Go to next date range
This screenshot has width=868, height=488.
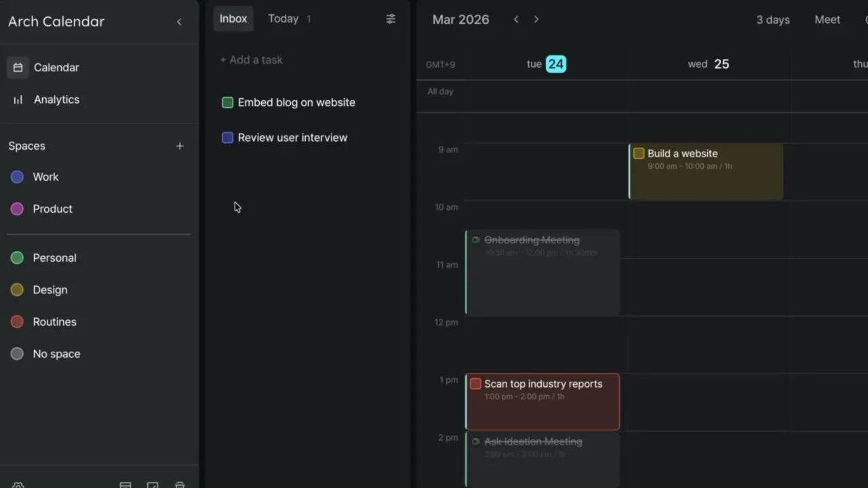click(x=536, y=20)
